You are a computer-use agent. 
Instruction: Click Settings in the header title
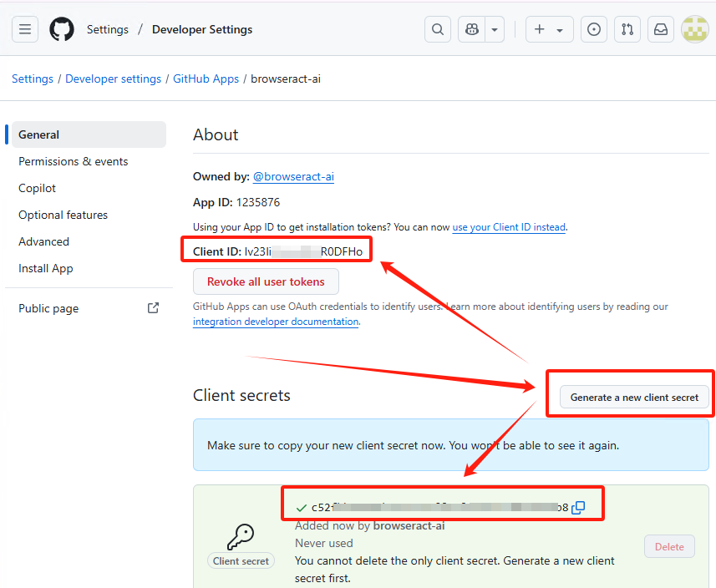pyautogui.click(x=108, y=29)
